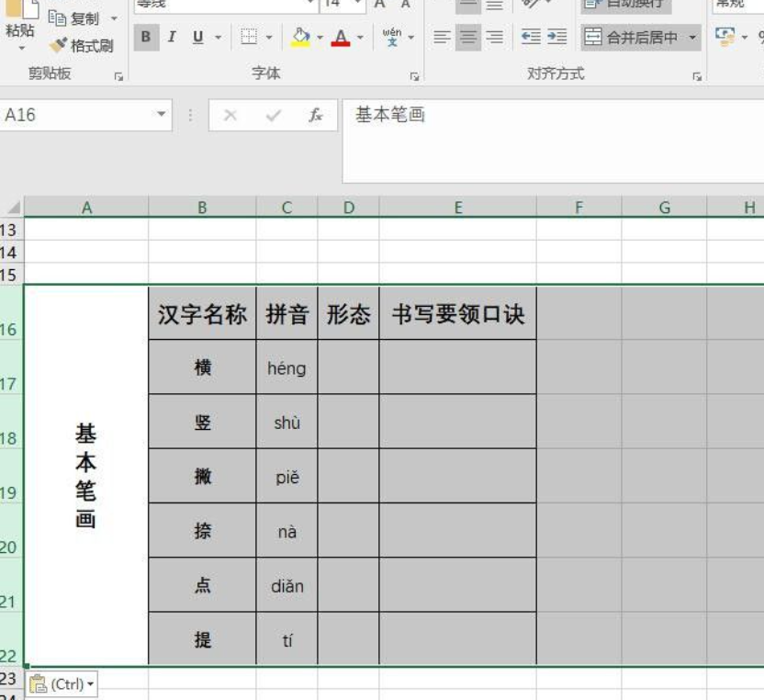Apply the red font color swatch
The image size is (764, 700).
tap(342, 38)
